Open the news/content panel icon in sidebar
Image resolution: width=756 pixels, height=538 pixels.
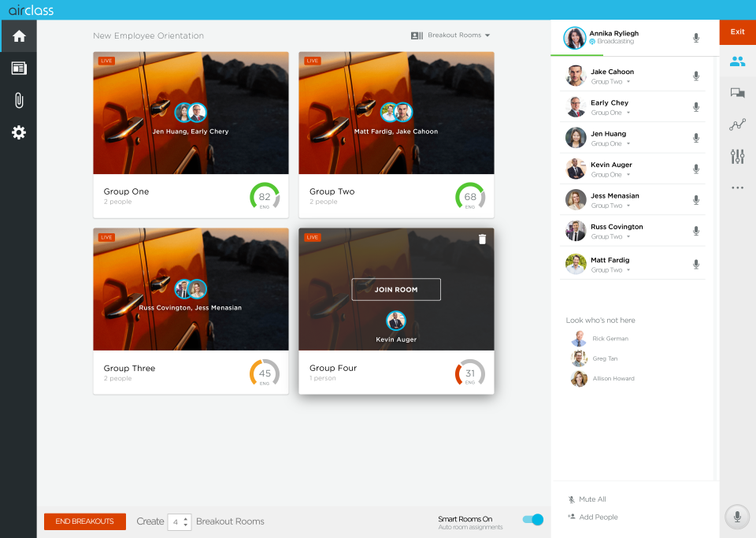[x=19, y=69]
